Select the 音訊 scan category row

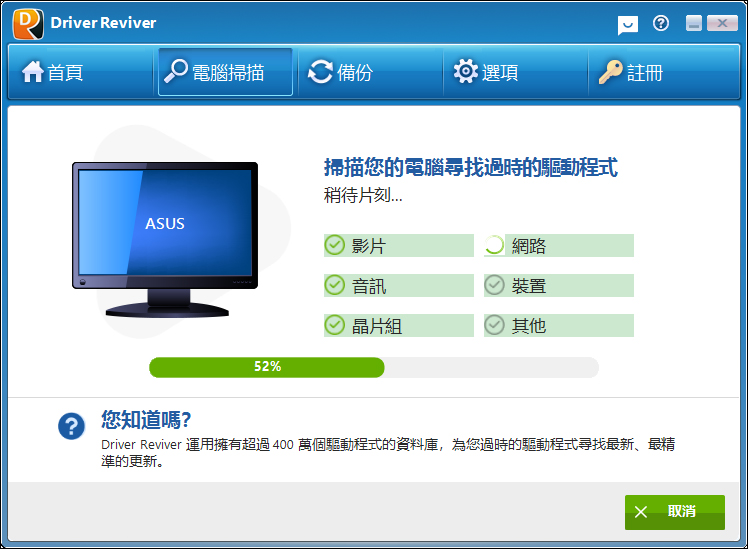pyautogui.click(x=399, y=286)
